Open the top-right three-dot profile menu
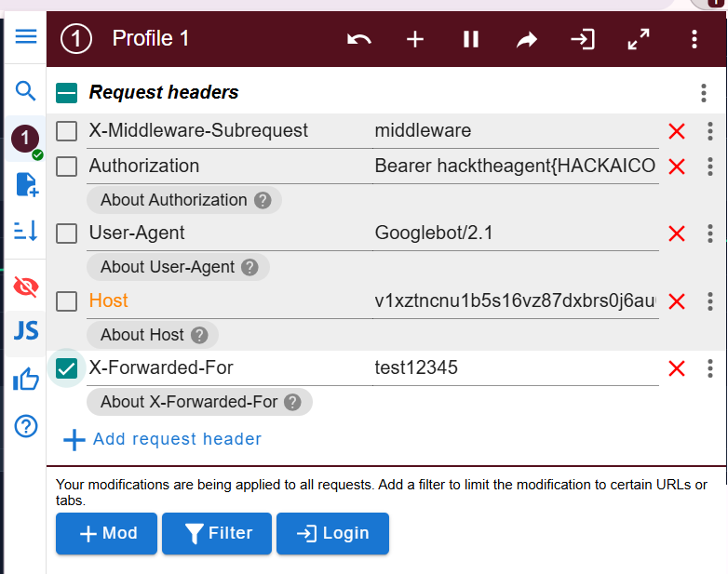The height and width of the screenshot is (574, 728). click(x=694, y=39)
